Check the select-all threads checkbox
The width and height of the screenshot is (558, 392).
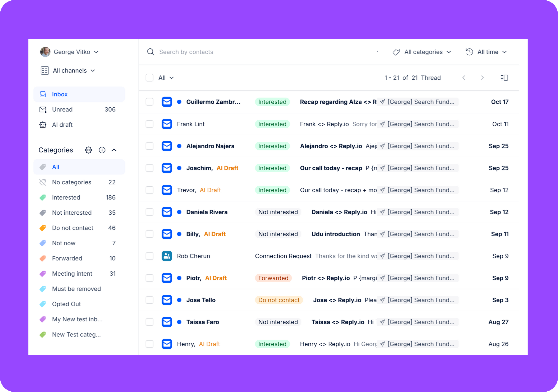click(x=150, y=78)
